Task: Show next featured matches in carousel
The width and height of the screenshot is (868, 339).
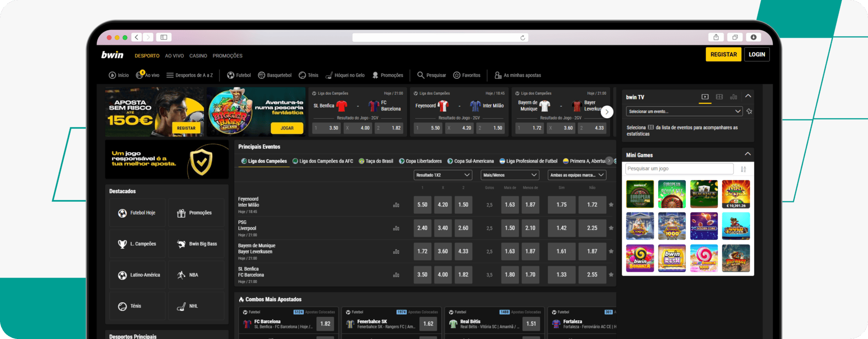Action: (x=607, y=112)
